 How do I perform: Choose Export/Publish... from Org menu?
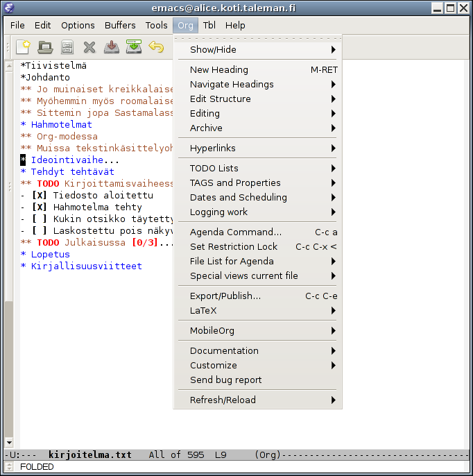tap(257, 296)
